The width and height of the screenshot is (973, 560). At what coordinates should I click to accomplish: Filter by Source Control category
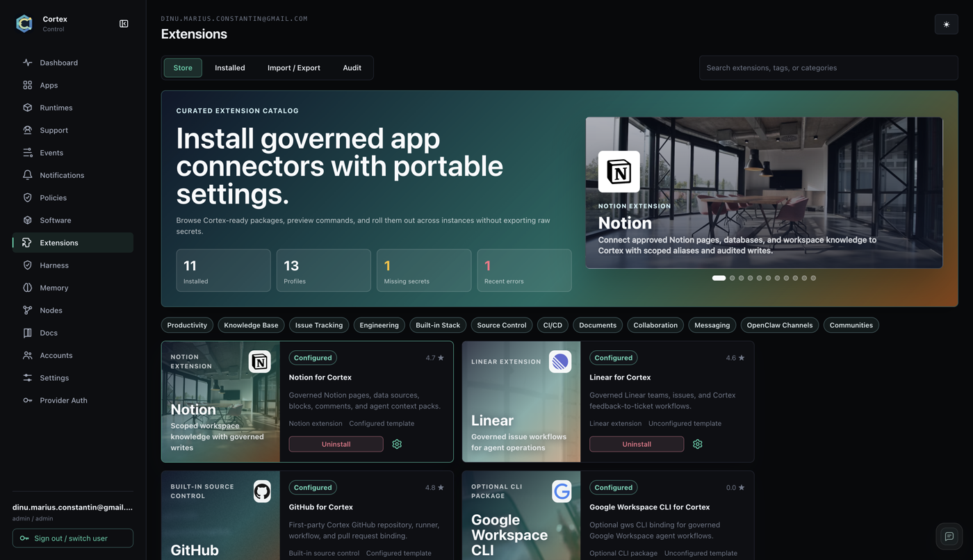point(502,325)
